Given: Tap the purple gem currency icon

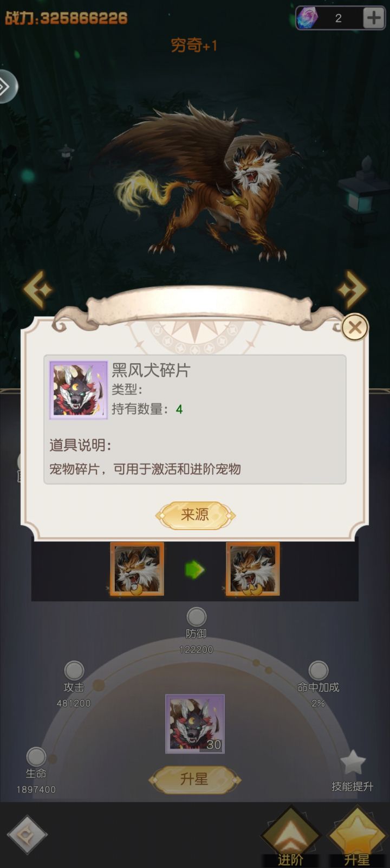Looking at the screenshot, I should [307, 18].
